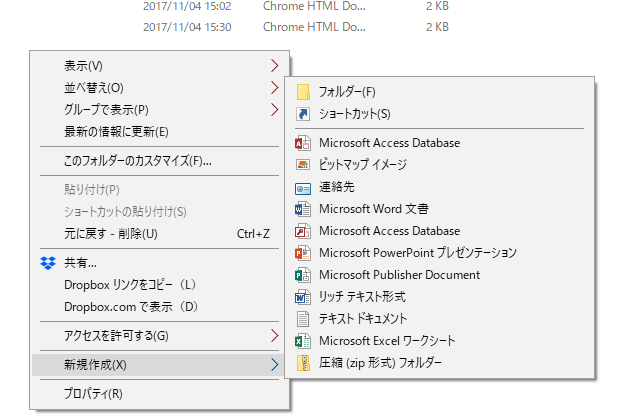Click the yellow folder icon for フォルダー
Screen dimensions: 620x420
pos(303,92)
